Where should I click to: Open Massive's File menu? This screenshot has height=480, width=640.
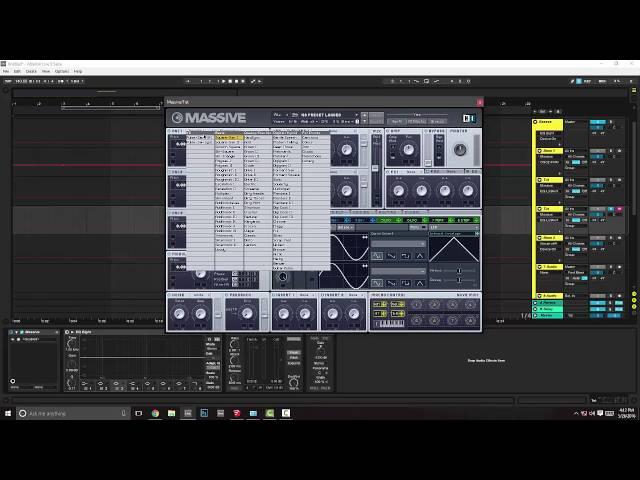276,115
